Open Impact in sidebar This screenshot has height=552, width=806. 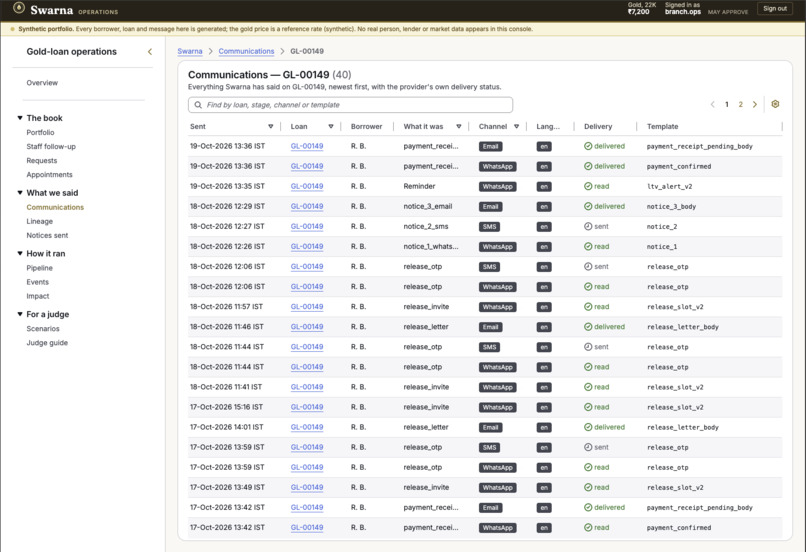[x=38, y=296]
